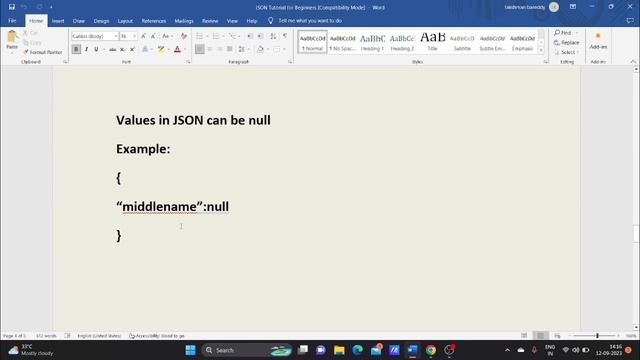Expand the Styles gallery more arrow
The width and height of the screenshot is (640, 360).
pos(541,51)
